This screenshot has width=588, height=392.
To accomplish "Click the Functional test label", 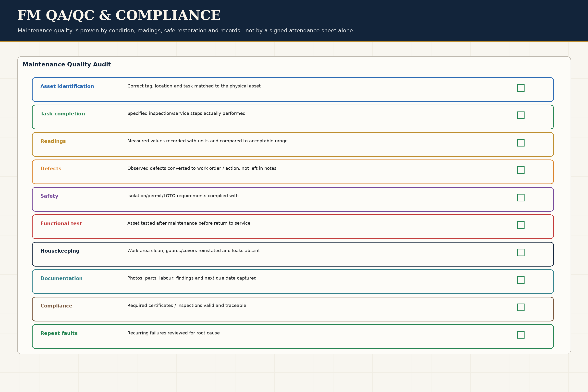I will tap(61, 223).
